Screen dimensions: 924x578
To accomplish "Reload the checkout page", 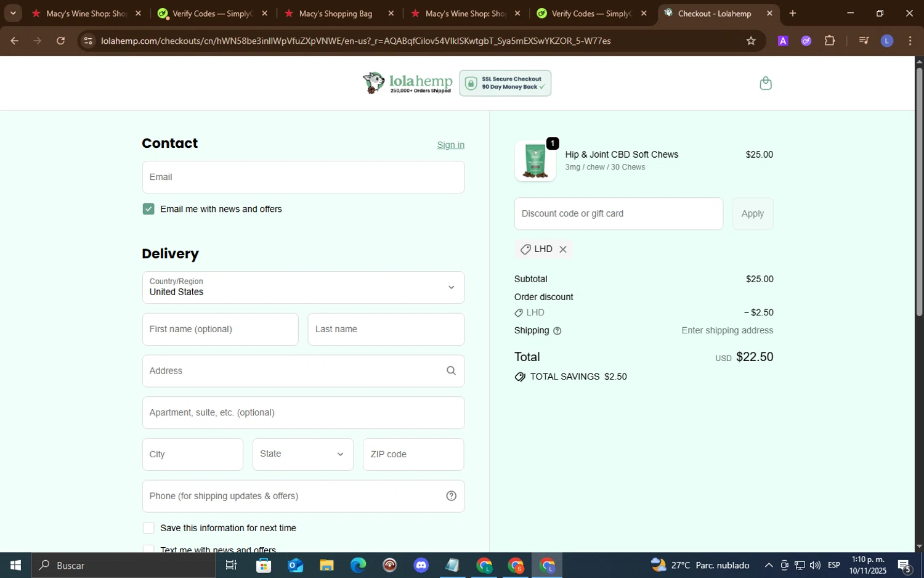I will (x=60, y=41).
